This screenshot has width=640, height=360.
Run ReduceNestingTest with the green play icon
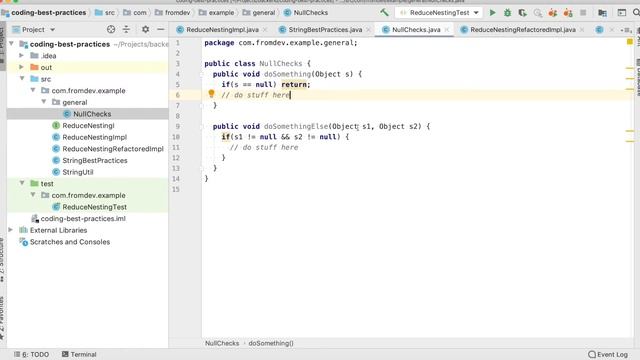(x=493, y=13)
